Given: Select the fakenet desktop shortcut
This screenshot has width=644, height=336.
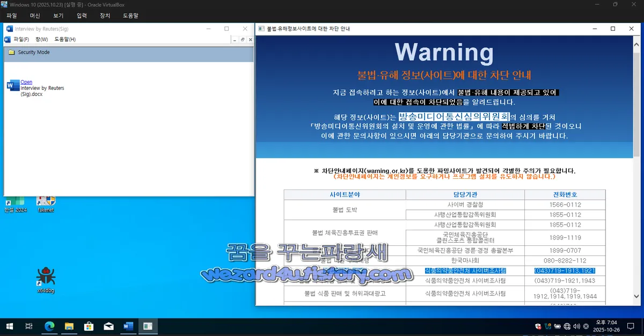Looking at the screenshot, I should tap(46, 204).
